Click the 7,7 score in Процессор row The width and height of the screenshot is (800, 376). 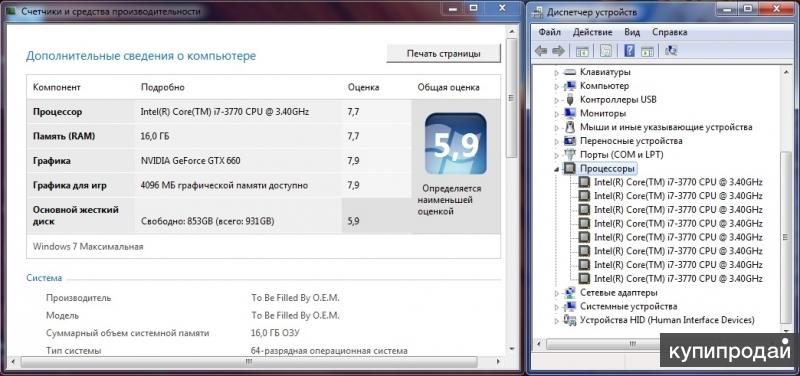coord(353,112)
